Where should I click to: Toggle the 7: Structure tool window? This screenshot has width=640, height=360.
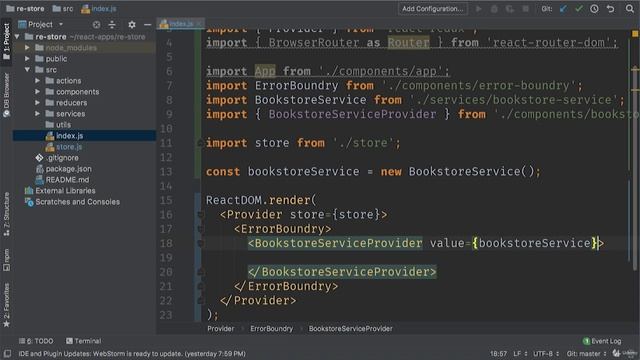(x=7, y=215)
